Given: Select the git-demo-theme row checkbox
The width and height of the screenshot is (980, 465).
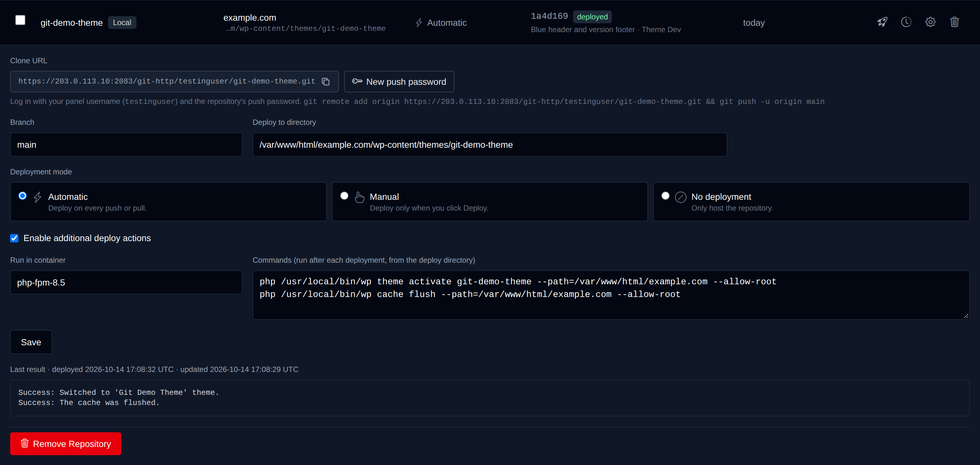Looking at the screenshot, I should point(20,20).
